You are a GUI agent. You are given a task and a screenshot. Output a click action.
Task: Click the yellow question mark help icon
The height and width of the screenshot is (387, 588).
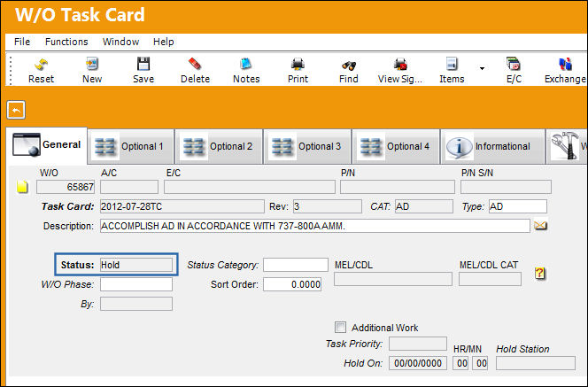539,273
